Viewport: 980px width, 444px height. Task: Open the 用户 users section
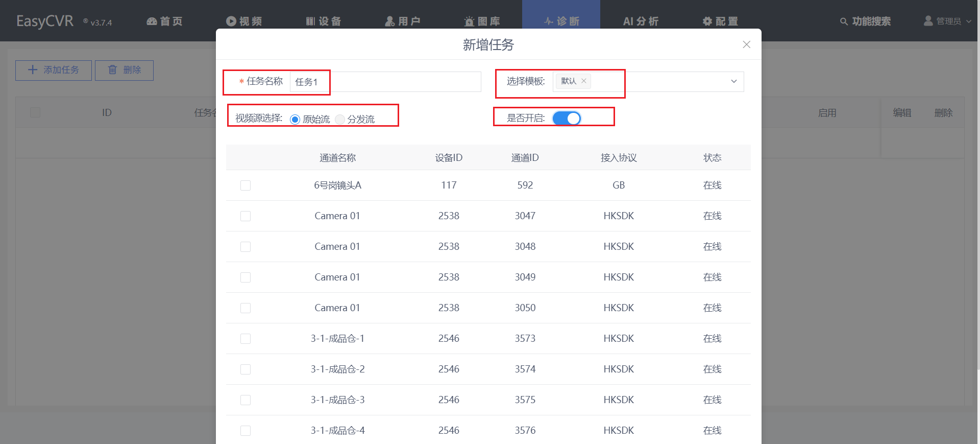pyautogui.click(x=403, y=21)
